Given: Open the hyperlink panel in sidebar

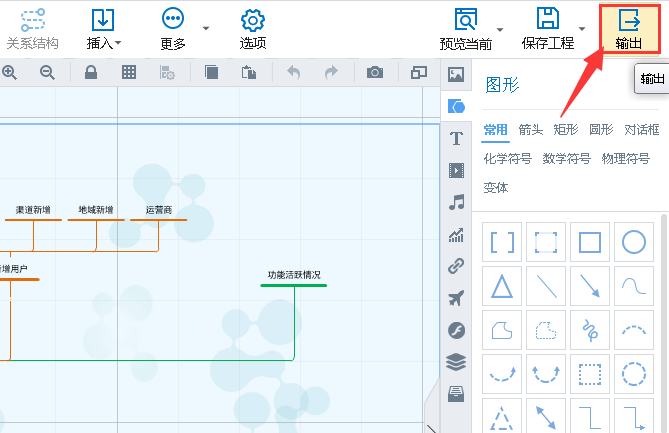Looking at the screenshot, I should [456, 267].
